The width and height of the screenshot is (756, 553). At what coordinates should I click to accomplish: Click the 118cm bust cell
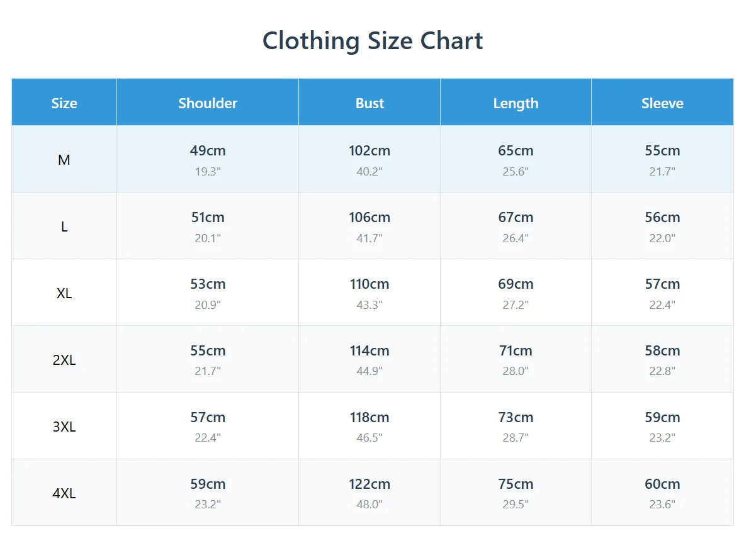370,418
